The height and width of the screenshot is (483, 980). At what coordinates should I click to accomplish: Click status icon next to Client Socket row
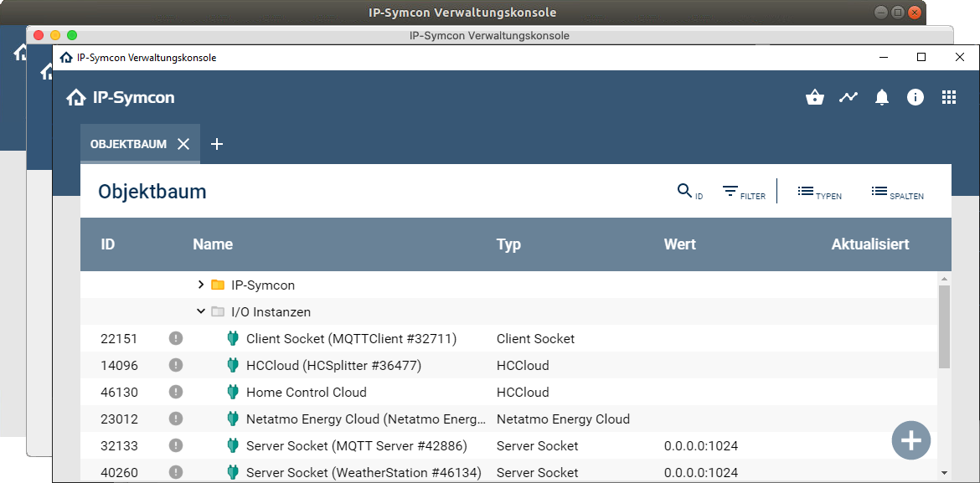click(176, 338)
